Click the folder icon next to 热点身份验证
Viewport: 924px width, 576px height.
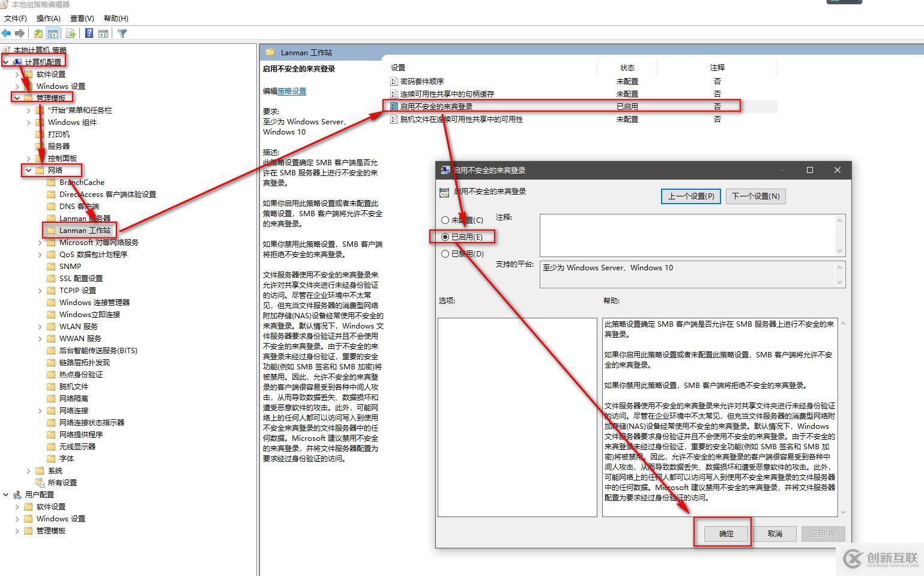pos(51,374)
